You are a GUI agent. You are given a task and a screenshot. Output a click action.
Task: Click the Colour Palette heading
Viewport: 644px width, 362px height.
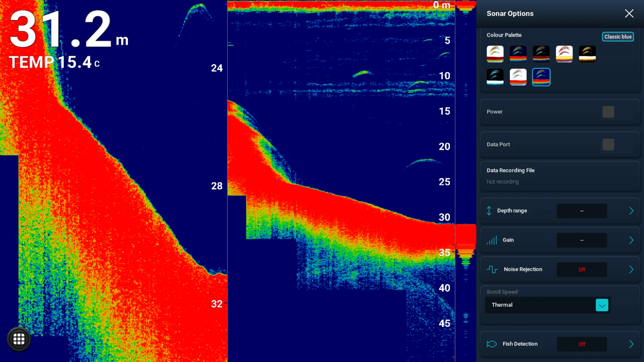tap(504, 35)
